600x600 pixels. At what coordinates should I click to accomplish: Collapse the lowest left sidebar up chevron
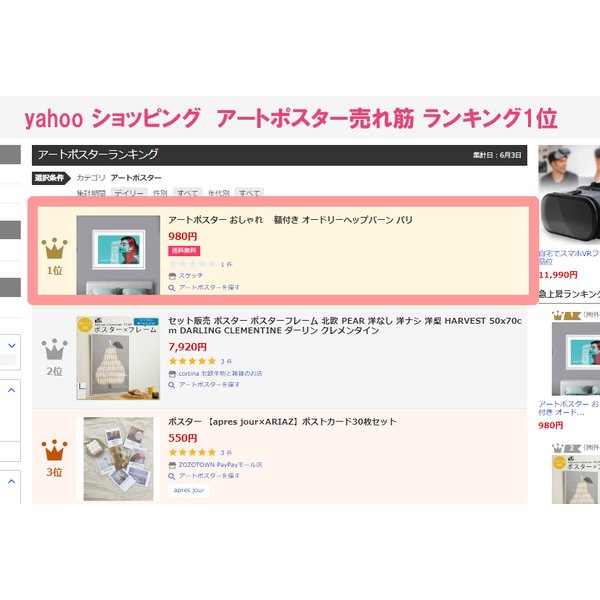pos(12,481)
